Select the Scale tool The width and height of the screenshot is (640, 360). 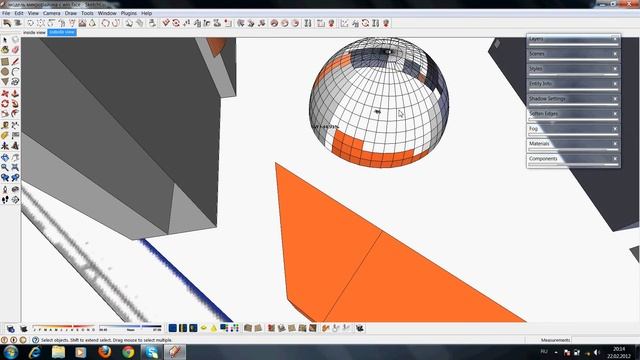(x=5, y=114)
